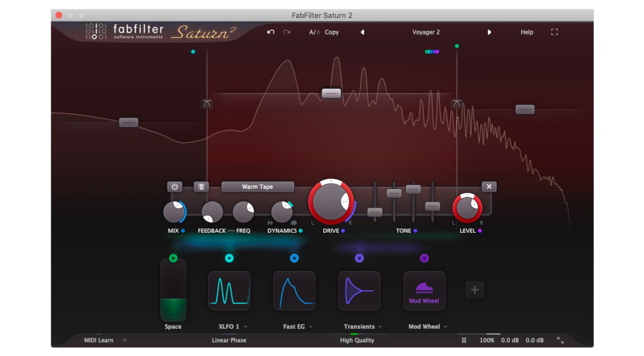Turn up the Drive knob
644x356 pixels.
[x=332, y=201]
